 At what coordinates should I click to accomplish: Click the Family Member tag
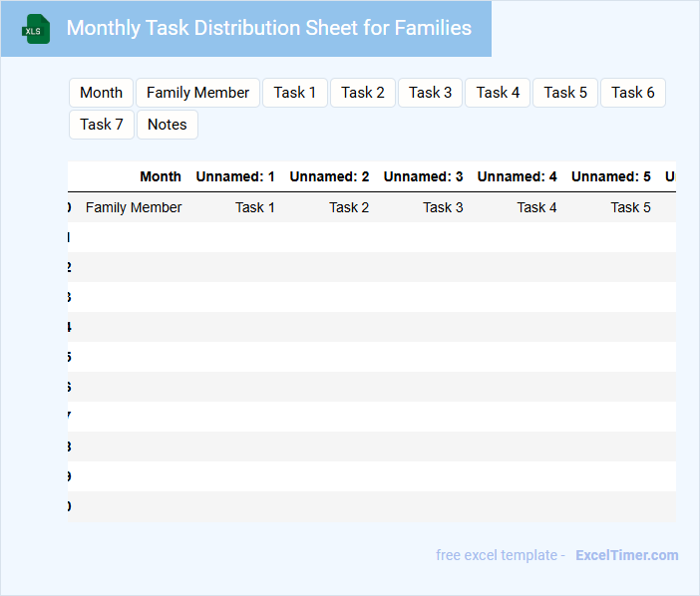pos(197,93)
